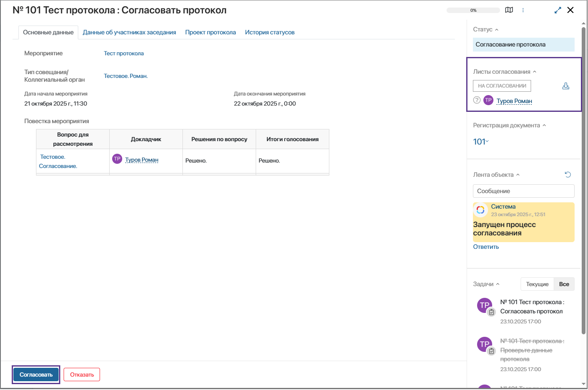
Task: Click the speaker avatar in the agenda table
Action: [x=117, y=159]
